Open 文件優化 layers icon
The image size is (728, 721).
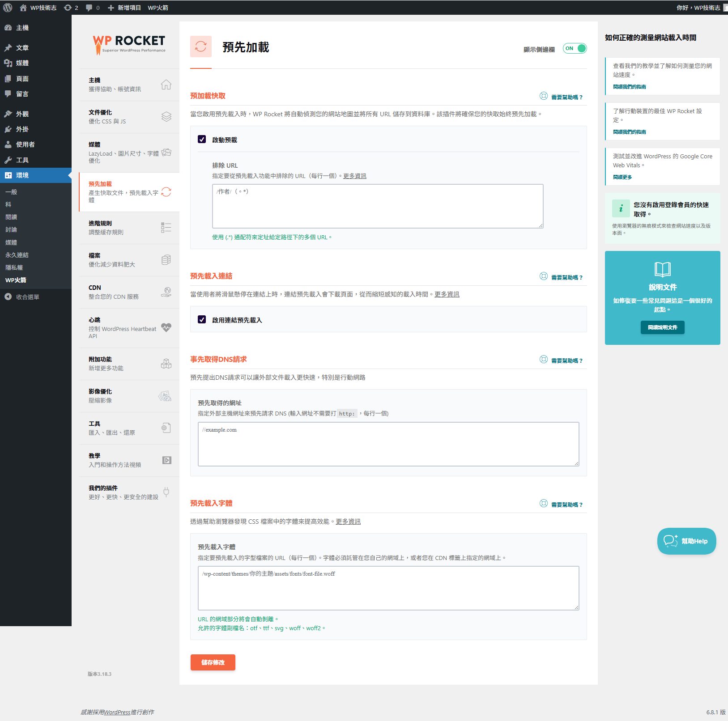(166, 117)
